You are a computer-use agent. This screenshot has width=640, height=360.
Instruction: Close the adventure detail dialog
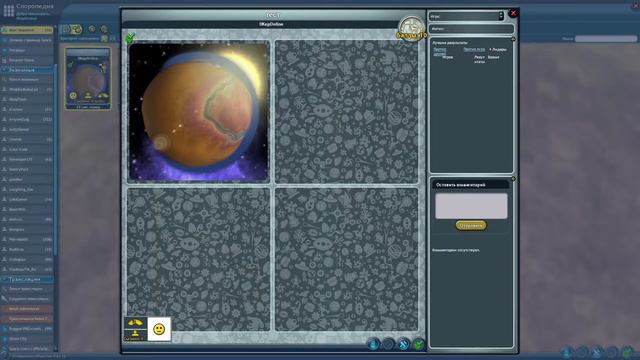[513, 13]
